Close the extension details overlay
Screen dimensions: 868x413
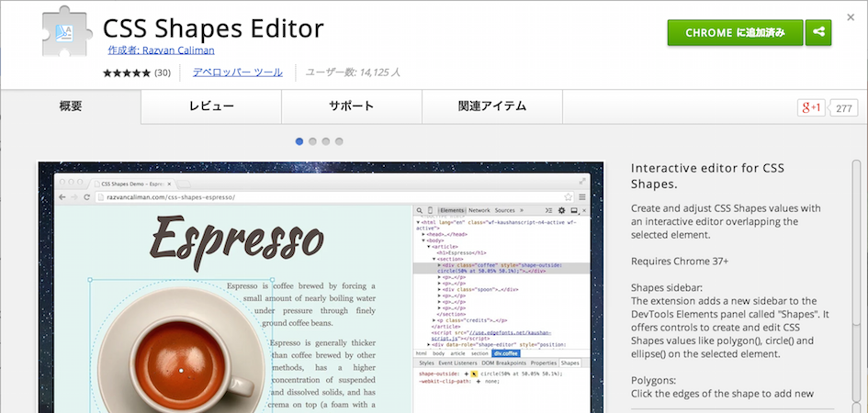pyautogui.click(x=851, y=17)
